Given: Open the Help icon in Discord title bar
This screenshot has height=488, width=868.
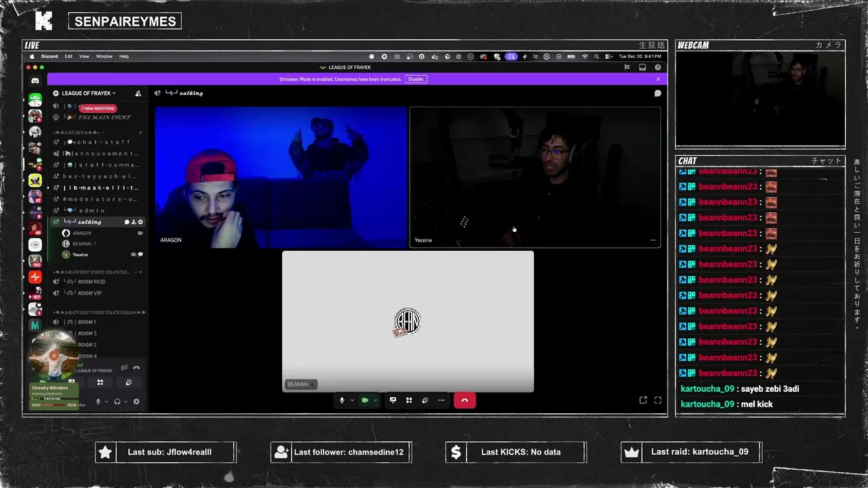Looking at the screenshot, I should click(658, 68).
